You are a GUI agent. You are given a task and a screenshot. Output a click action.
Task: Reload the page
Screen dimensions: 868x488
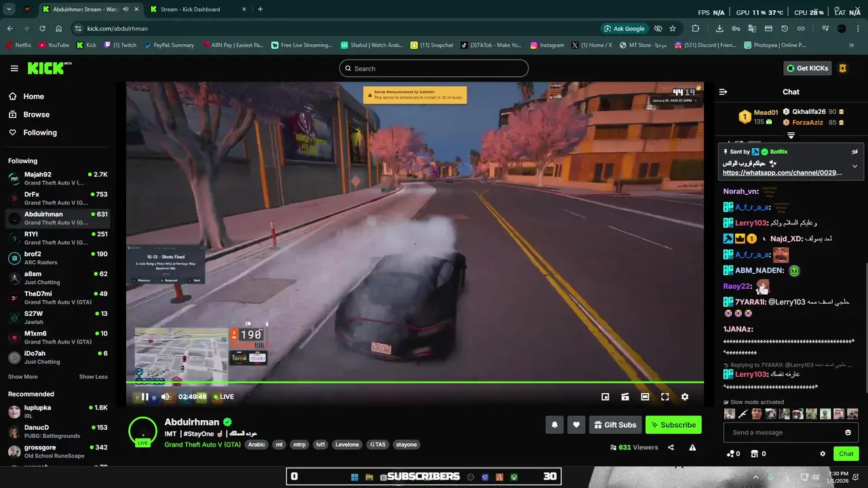(42, 28)
